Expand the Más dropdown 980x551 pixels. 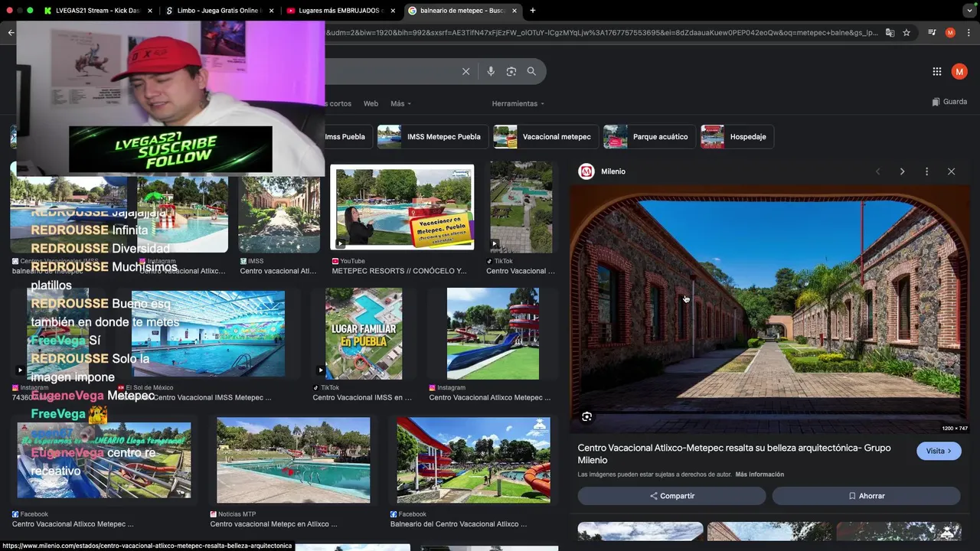pyautogui.click(x=400, y=103)
